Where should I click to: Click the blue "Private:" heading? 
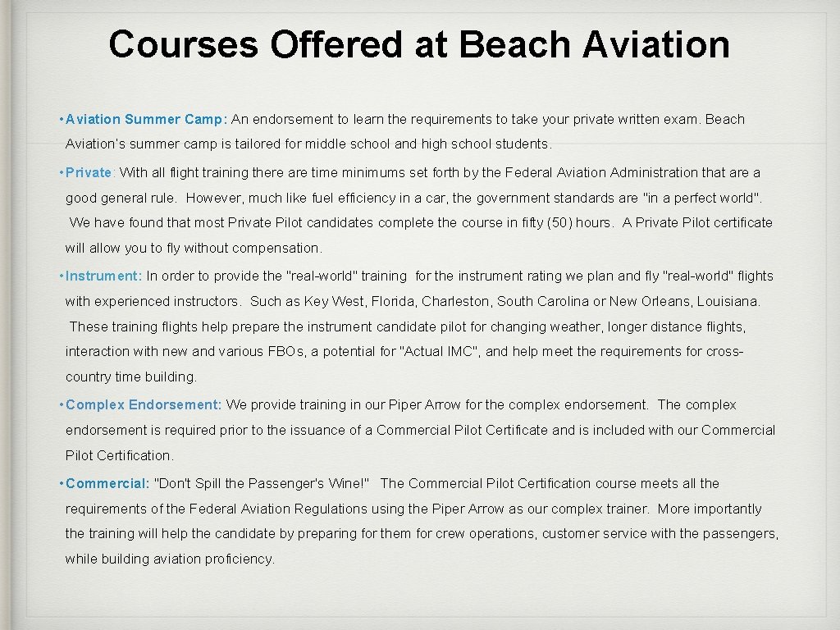[x=91, y=173]
